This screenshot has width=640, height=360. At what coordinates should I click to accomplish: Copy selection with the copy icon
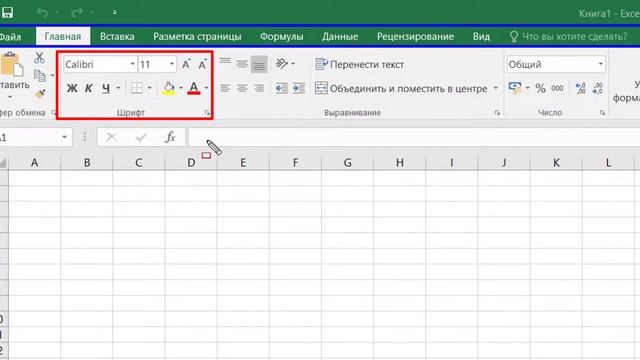tap(40, 76)
